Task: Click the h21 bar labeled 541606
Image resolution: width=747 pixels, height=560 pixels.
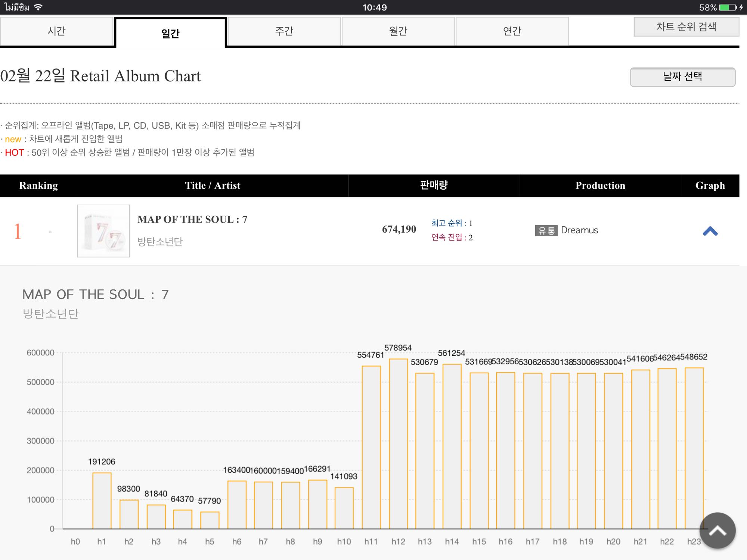Action: [x=641, y=449]
